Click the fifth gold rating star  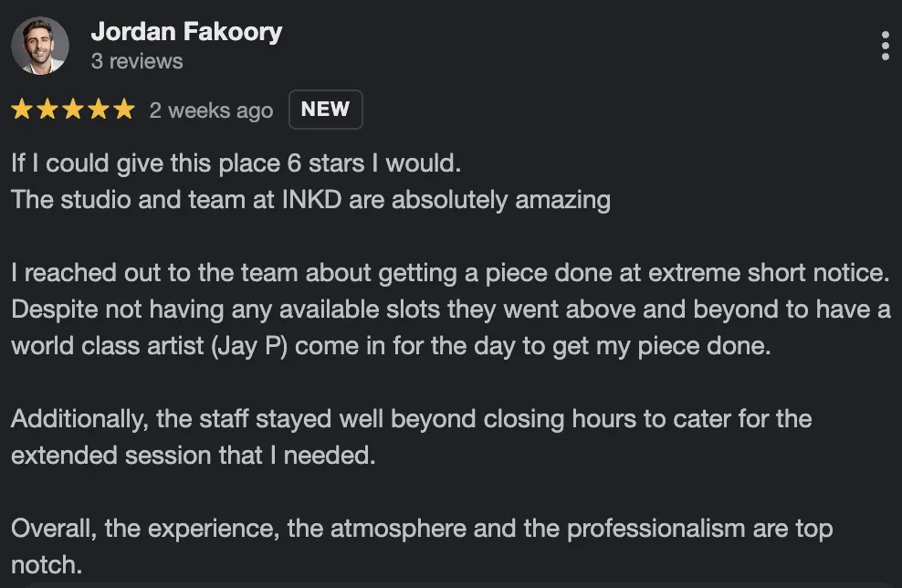tap(123, 110)
